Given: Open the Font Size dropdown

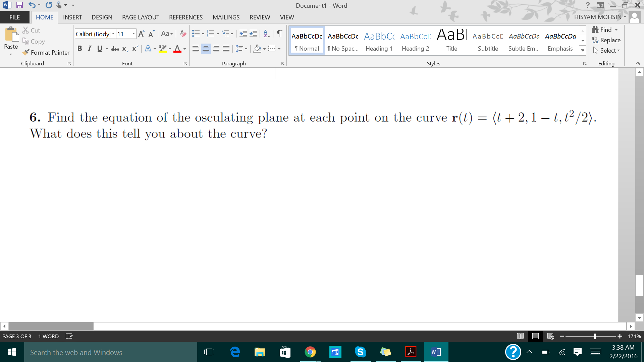Looking at the screenshot, I should click(133, 34).
